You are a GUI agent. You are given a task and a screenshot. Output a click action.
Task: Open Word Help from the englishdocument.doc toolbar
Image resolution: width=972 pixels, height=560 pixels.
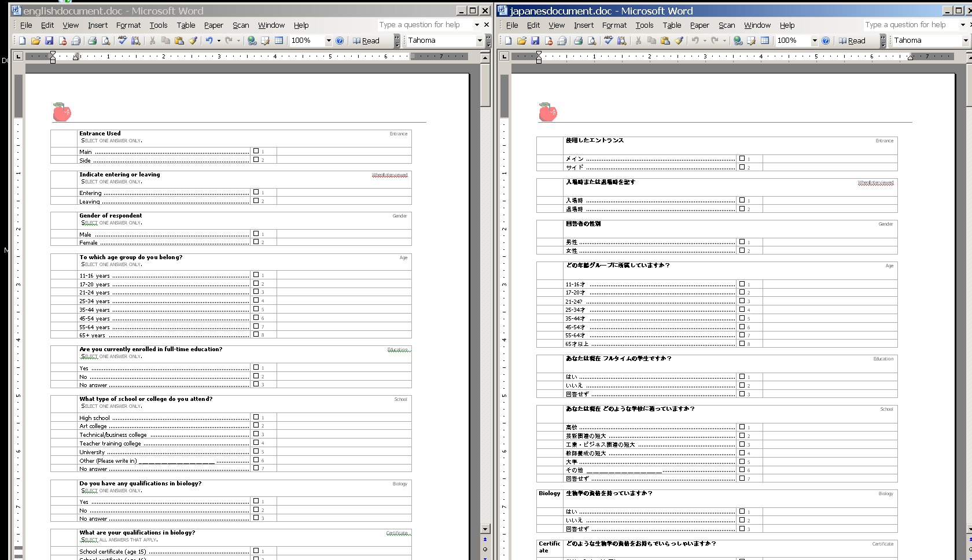pyautogui.click(x=340, y=40)
